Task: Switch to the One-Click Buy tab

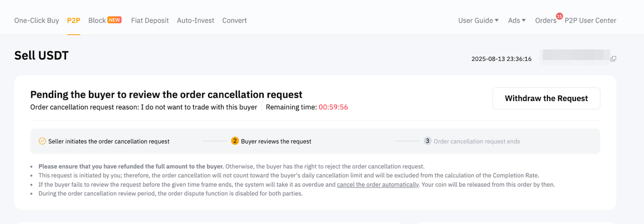Action: pos(37,21)
